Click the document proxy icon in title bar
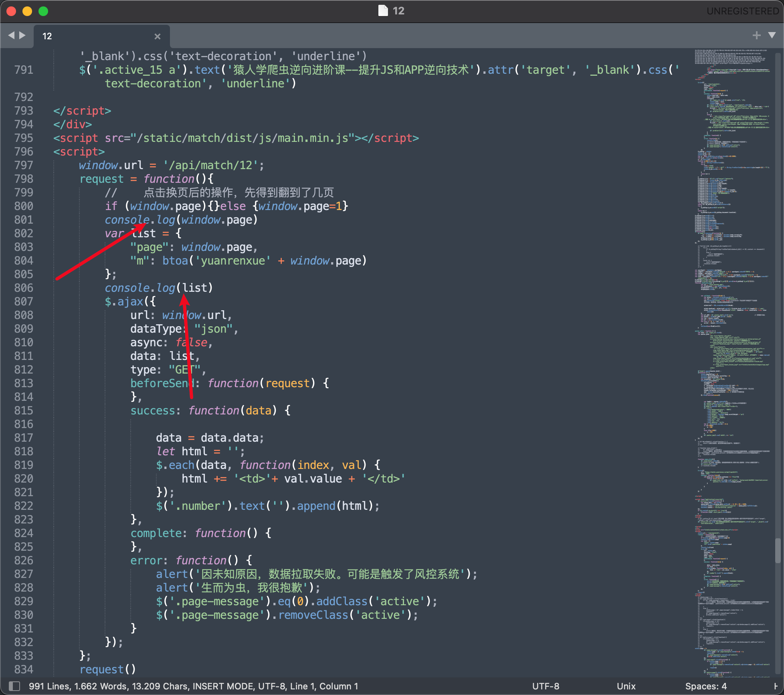The image size is (784, 695). pos(383,10)
